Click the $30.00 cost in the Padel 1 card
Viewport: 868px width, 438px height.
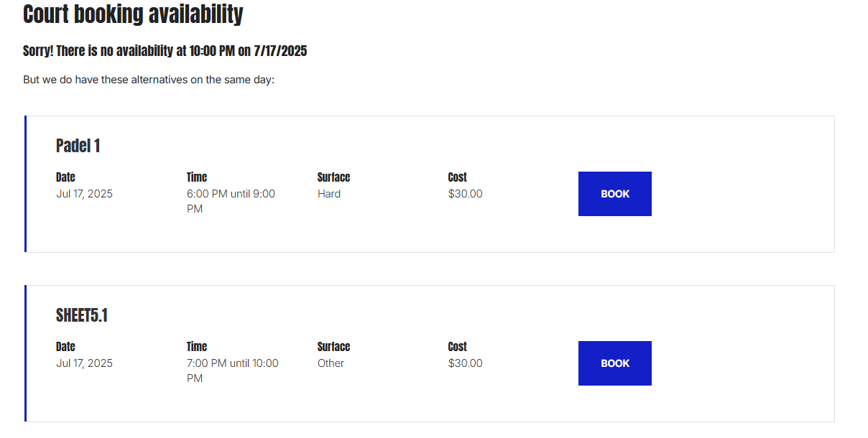pyautogui.click(x=465, y=194)
